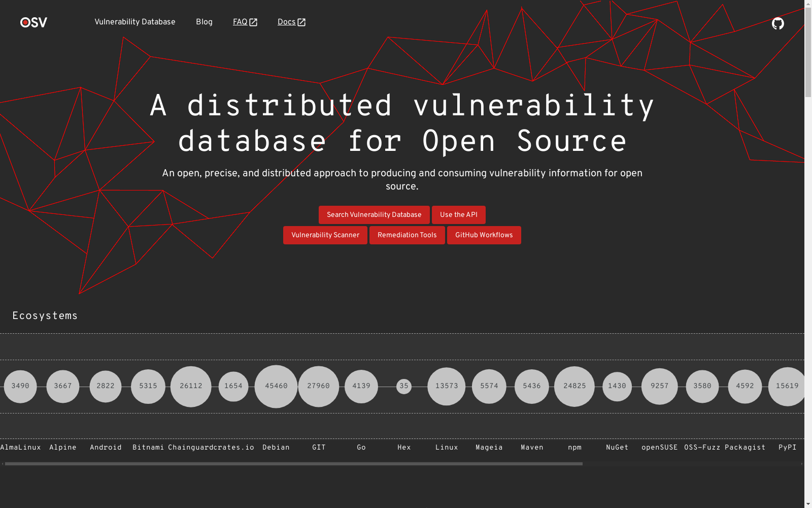Select the AlmaLinux bubble showing 3490
Viewport: 812px width, 508px height.
point(20,387)
